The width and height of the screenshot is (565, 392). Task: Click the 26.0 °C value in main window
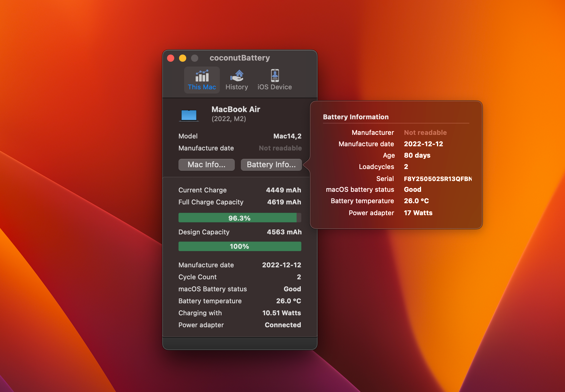[288, 301]
